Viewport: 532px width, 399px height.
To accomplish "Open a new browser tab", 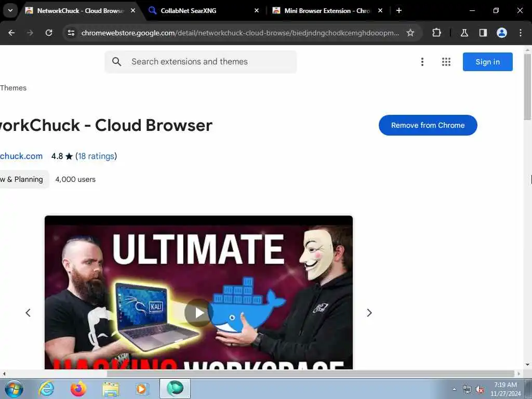I will point(399,10).
